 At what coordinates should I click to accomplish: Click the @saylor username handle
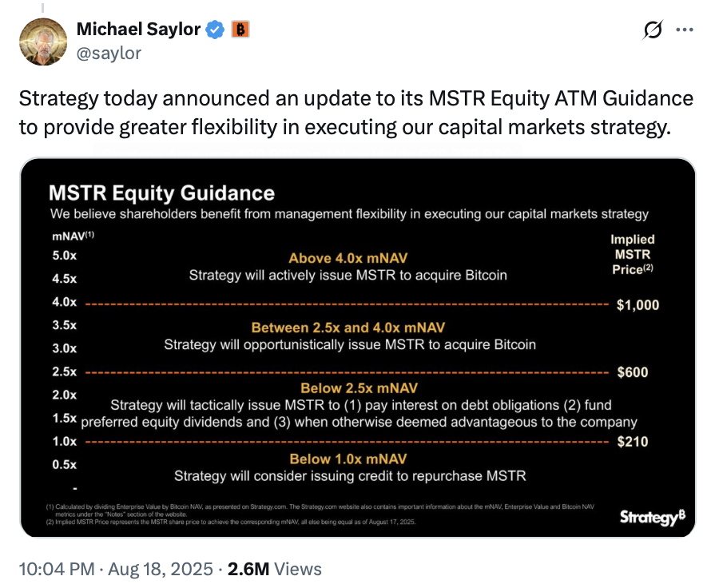coord(109,54)
